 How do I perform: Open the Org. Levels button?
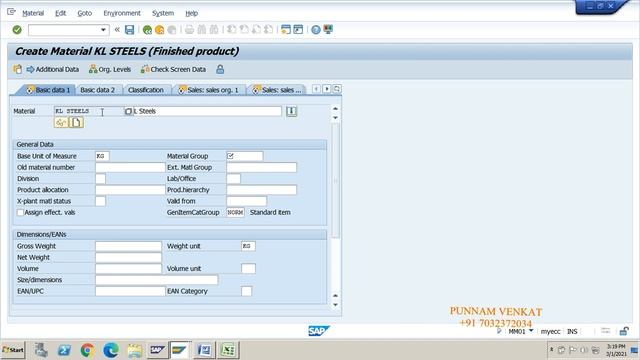click(x=110, y=69)
